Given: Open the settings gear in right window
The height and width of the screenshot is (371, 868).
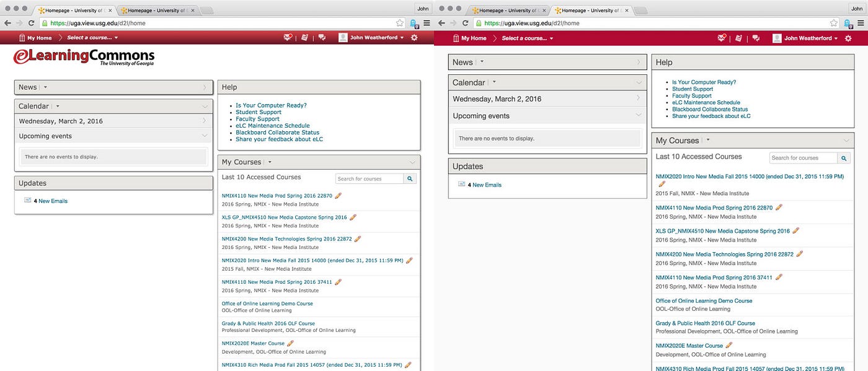Looking at the screenshot, I should (848, 38).
